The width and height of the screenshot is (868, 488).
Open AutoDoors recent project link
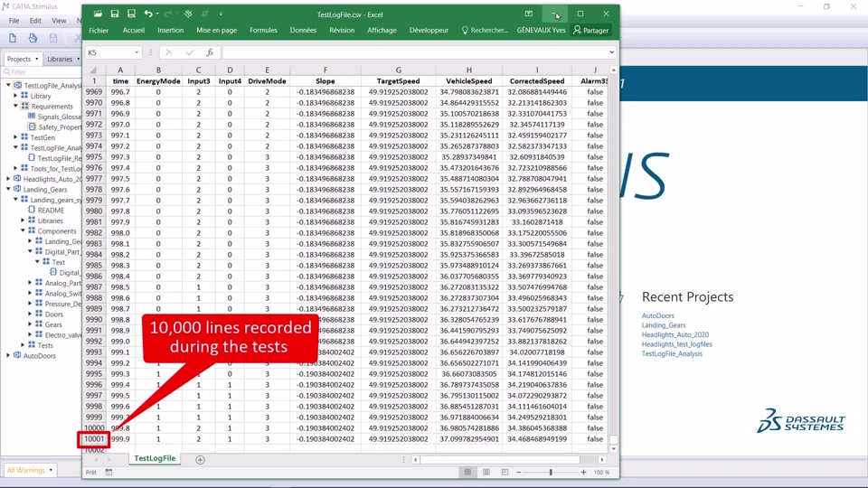click(657, 316)
